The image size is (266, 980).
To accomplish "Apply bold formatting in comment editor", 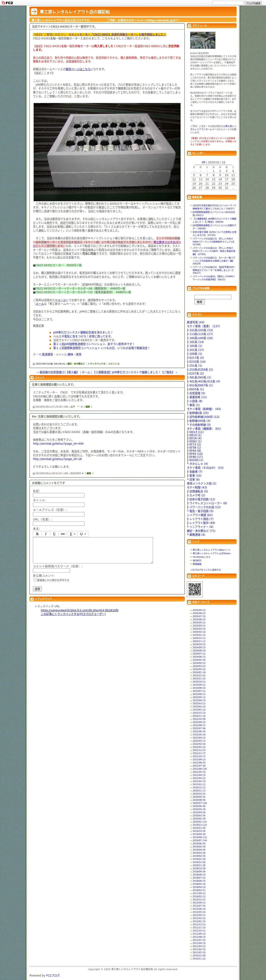I will 37,534.
